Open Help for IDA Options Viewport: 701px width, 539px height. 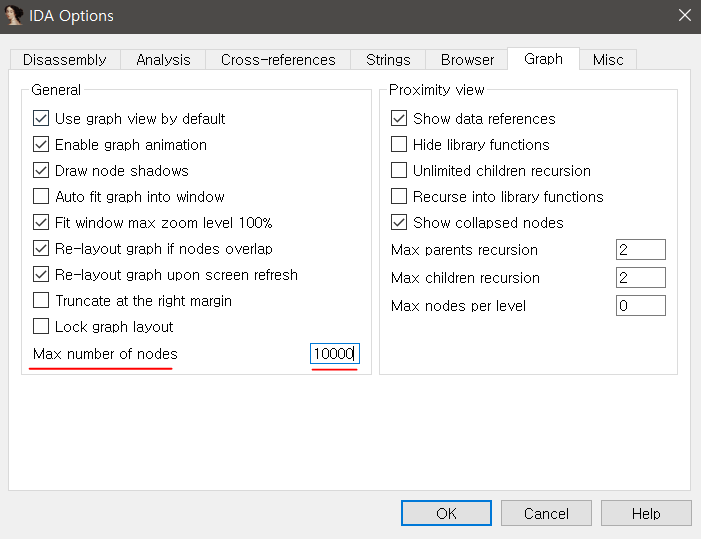[646, 513]
